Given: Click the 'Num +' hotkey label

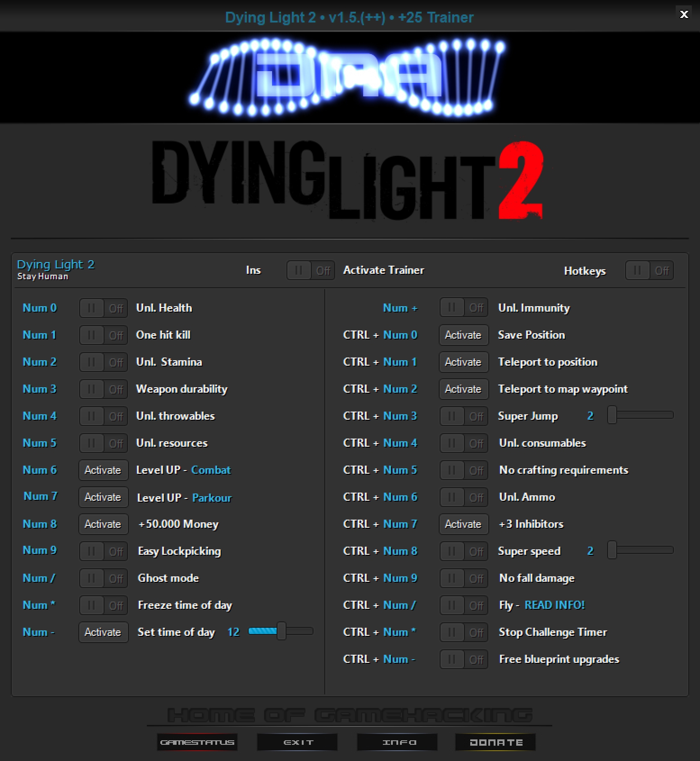Looking at the screenshot, I should pyautogui.click(x=400, y=308).
